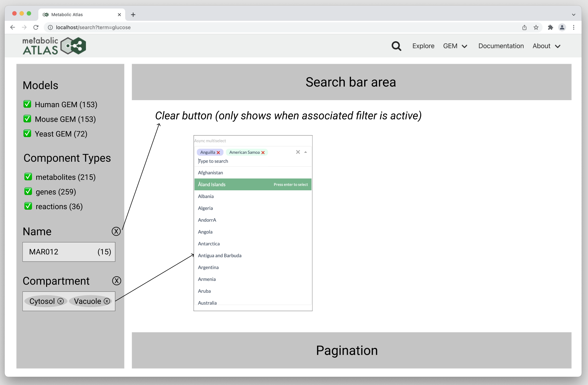Uncheck the Mouse GEM model filter
This screenshot has height=385, width=588.
(x=27, y=119)
